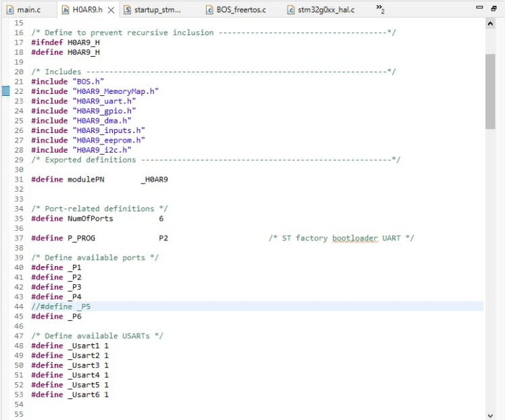505x420 pixels.
Task: Show the hidden editor tabs list
Action: (380, 9)
